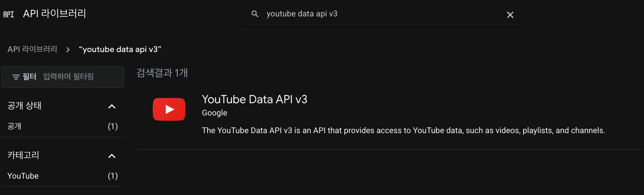Click the search magnifier icon
The width and height of the screenshot is (644, 195).
255,14
